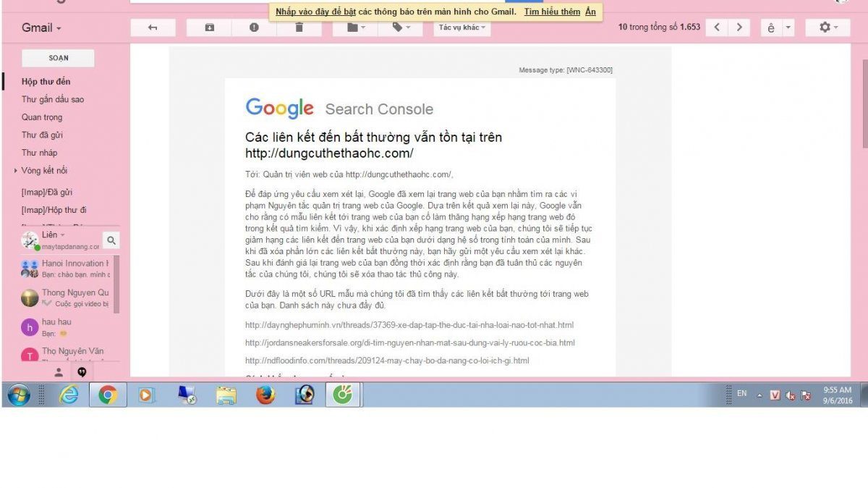Go back to the inbox with the back arrow
The height and width of the screenshot is (488, 868).
point(153,28)
